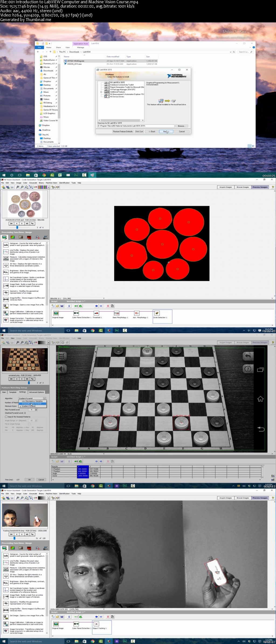Choose Low Discrepancy Sampling algorithm option
Viewport: 276px width, 644px height.
(32, 401)
